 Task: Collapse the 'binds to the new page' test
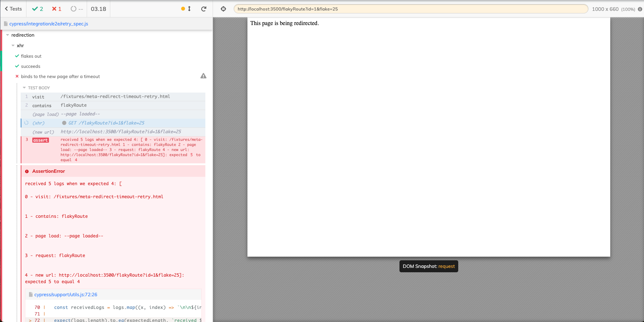[x=60, y=76]
